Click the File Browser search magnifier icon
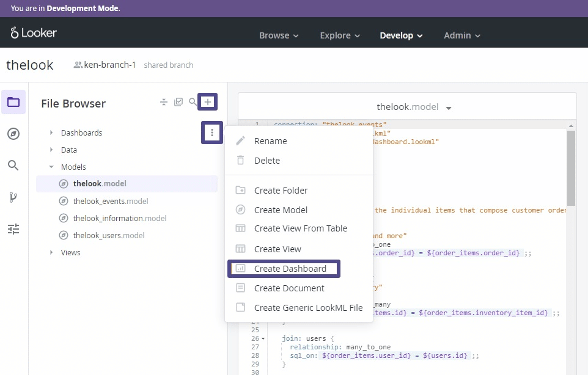Screen dimensions: 588x375 pos(193,101)
